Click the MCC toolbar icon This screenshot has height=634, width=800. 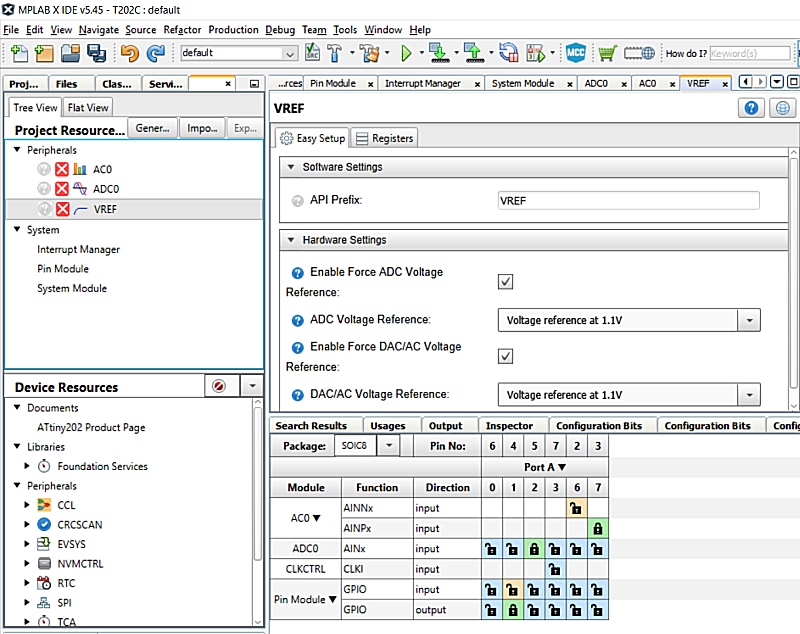(x=576, y=53)
